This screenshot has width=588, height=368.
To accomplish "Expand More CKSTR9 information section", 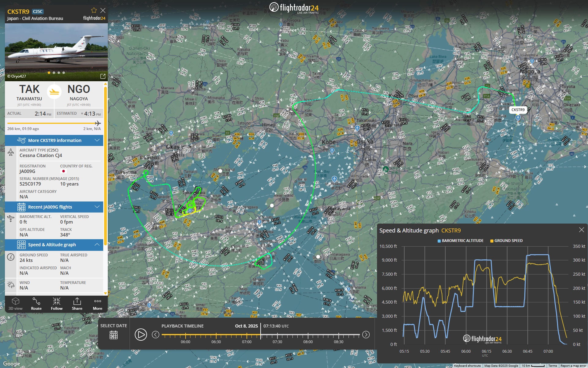I will click(54, 140).
